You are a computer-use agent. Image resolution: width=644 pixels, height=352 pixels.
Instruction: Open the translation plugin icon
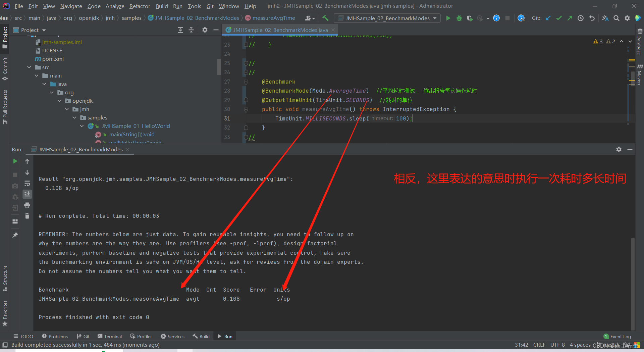tap(605, 18)
